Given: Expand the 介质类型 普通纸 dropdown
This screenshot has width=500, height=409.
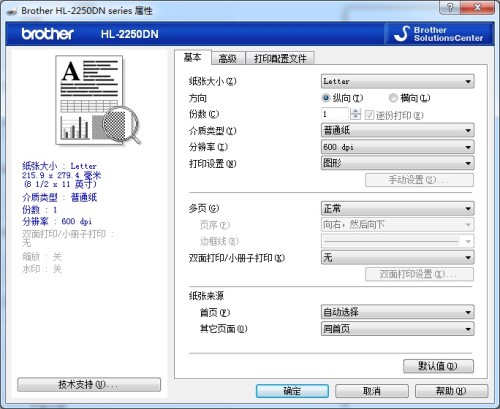Looking at the screenshot, I should (x=397, y=130).
